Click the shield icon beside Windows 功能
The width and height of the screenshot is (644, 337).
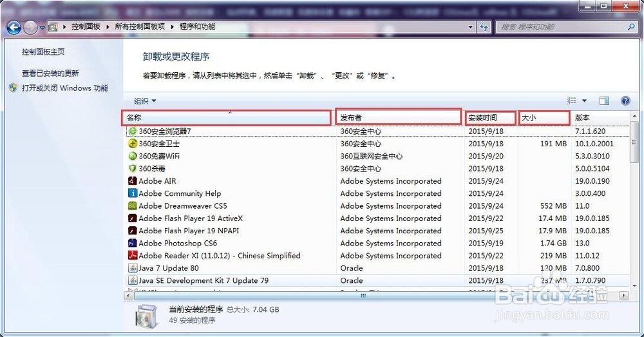click(13, 88)
